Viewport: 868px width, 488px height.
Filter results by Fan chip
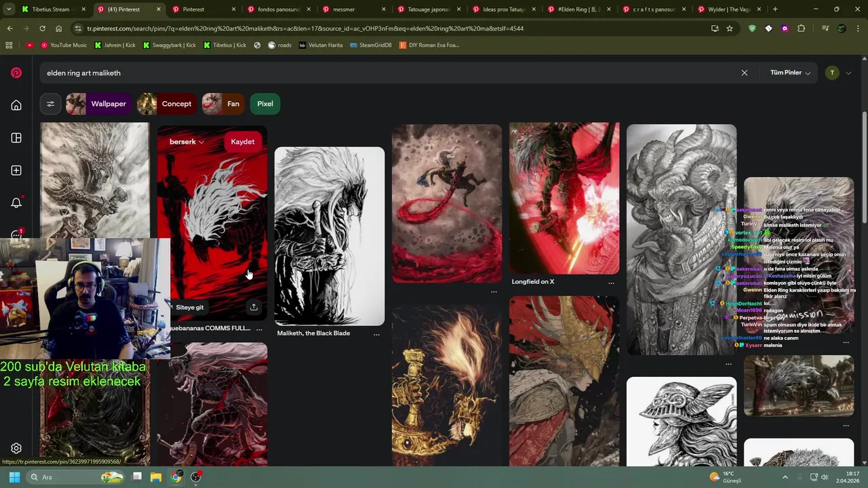[223, 104]
